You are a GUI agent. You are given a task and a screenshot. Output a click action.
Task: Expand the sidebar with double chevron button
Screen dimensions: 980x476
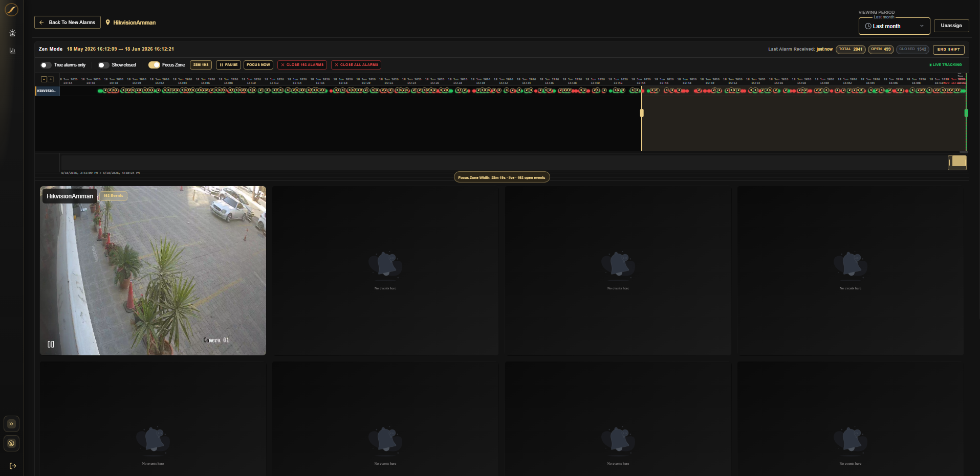11,424
